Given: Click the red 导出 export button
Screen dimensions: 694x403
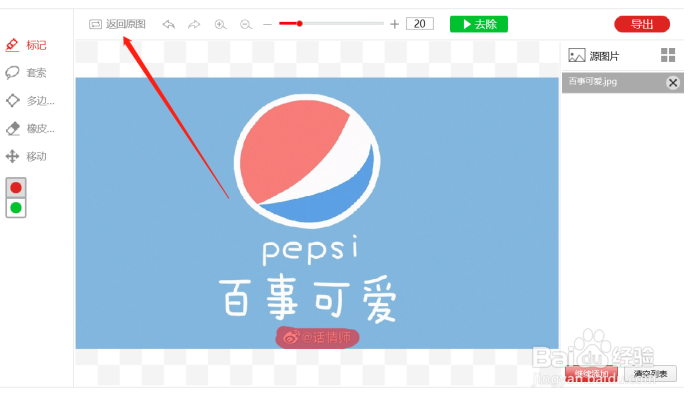Looking at the screenshot, I should tap(642, 24).
